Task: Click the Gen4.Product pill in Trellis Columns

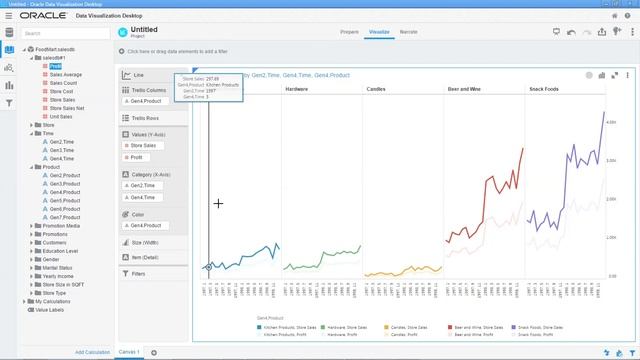Action: click(145, 101)
